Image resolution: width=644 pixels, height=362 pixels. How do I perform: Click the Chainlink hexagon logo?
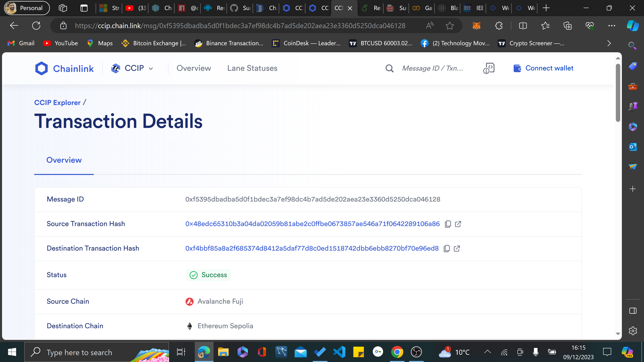click(41, 68)
